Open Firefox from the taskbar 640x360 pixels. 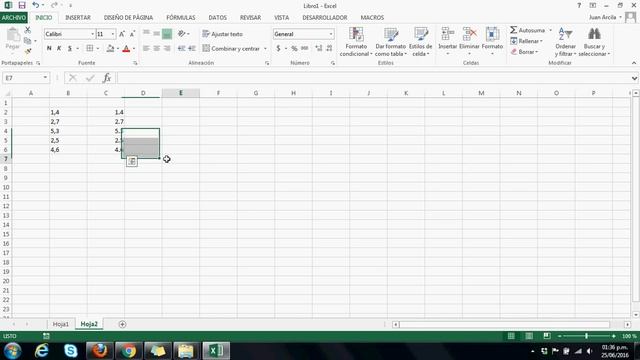[x=99, y=351]
